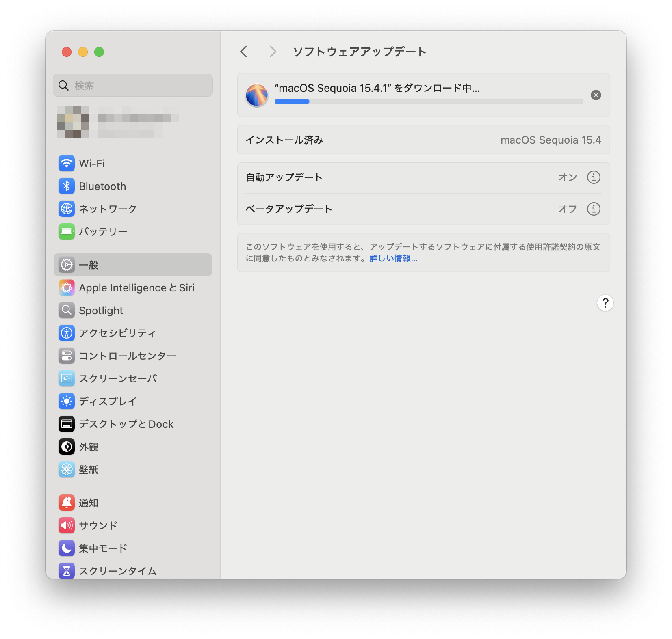
Task: Click the 外観 appearance icon
Action: [67, 447]
